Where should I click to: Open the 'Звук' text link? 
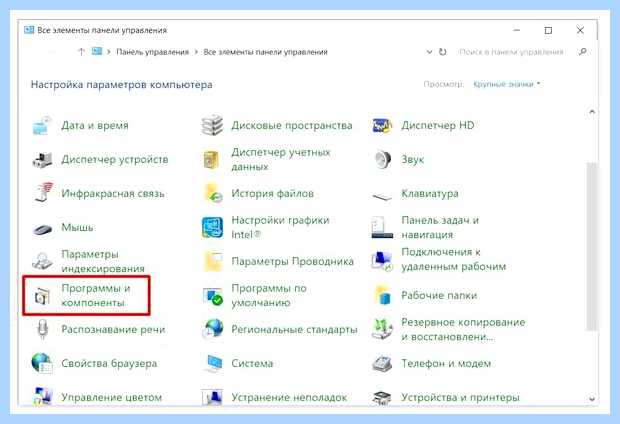(x=412, y=159)
